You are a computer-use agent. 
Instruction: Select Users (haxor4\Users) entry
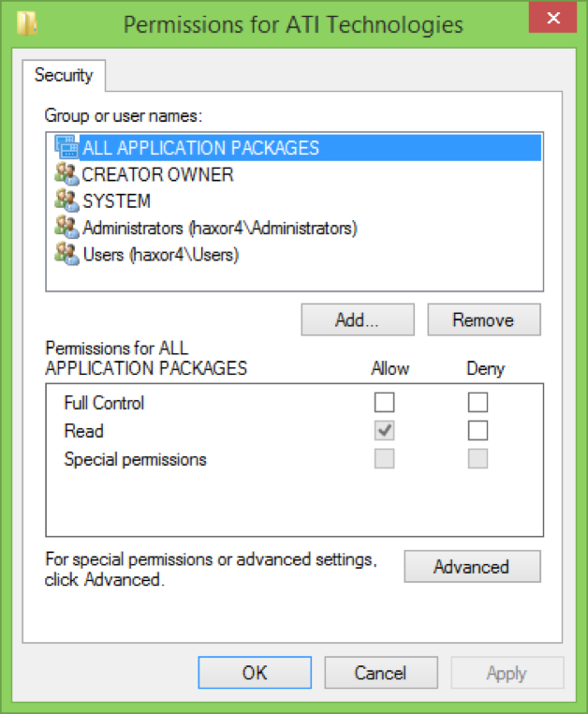(161, 255)
